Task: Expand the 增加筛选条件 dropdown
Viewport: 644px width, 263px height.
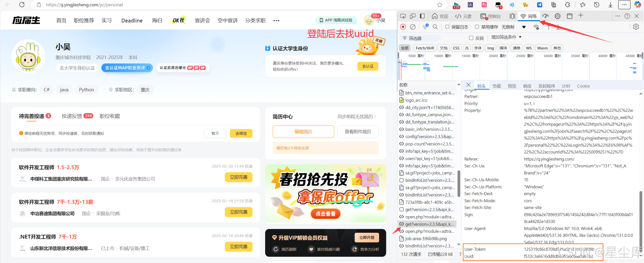Action: coord(506,37)
